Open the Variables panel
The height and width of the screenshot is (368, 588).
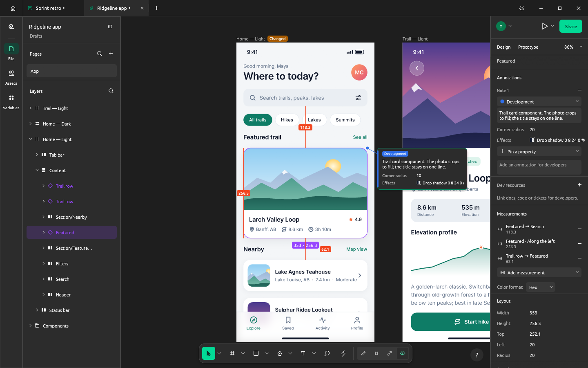coord(11,101)
